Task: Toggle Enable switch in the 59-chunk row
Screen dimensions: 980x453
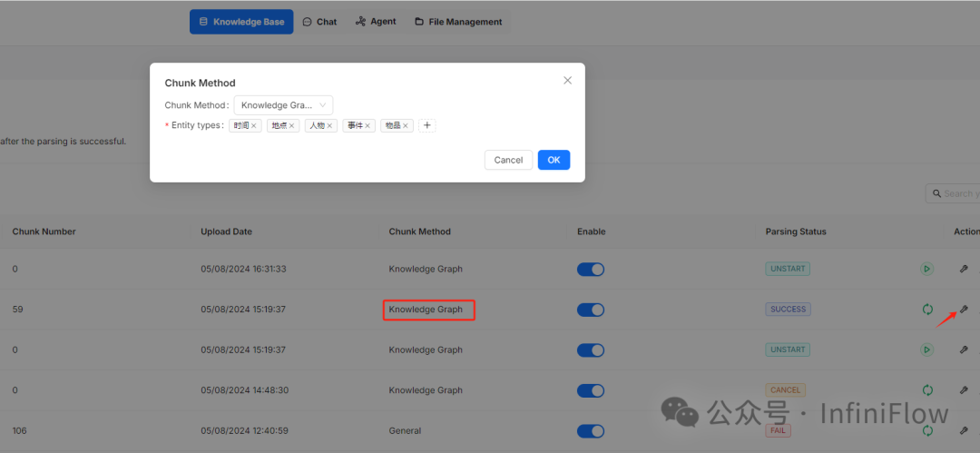Action: coord(591,310)
